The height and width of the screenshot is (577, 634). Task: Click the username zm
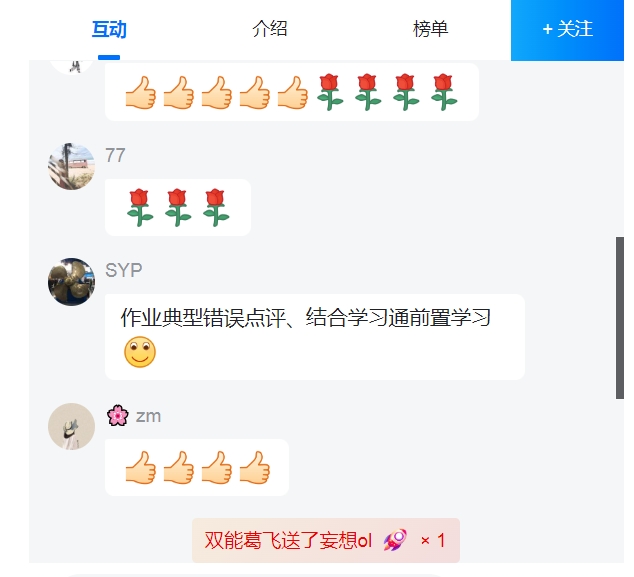[148, 416]
